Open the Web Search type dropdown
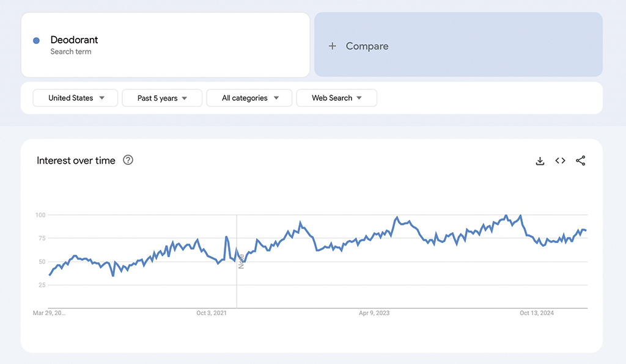This screenshot has width=626, height=364. tap(336, 98)
